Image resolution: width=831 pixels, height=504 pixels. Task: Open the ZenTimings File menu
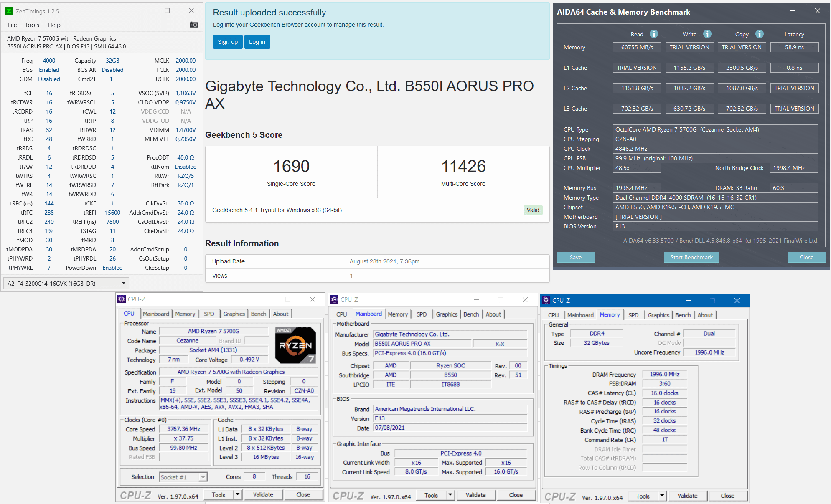pyautogui.click(x=12, y=25)
